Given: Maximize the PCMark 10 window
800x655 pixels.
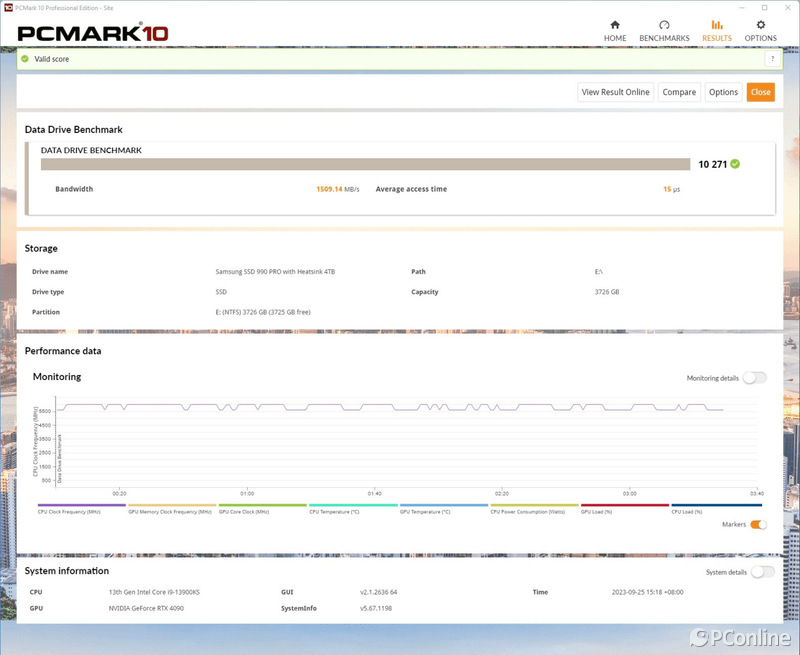Looking at the screenshot, I should pos(765,7).
